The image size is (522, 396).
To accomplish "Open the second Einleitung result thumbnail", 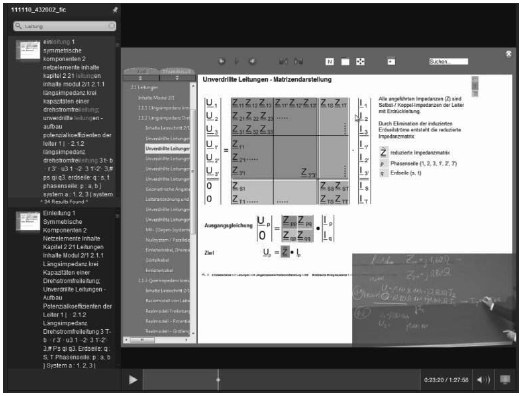I will pyautogui.click(x=28, y=221).
